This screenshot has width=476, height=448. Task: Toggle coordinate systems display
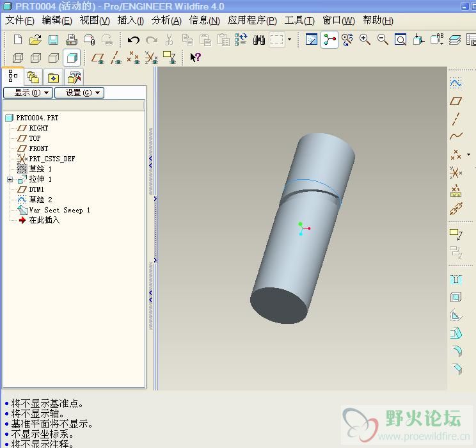[x=151, y=58]
